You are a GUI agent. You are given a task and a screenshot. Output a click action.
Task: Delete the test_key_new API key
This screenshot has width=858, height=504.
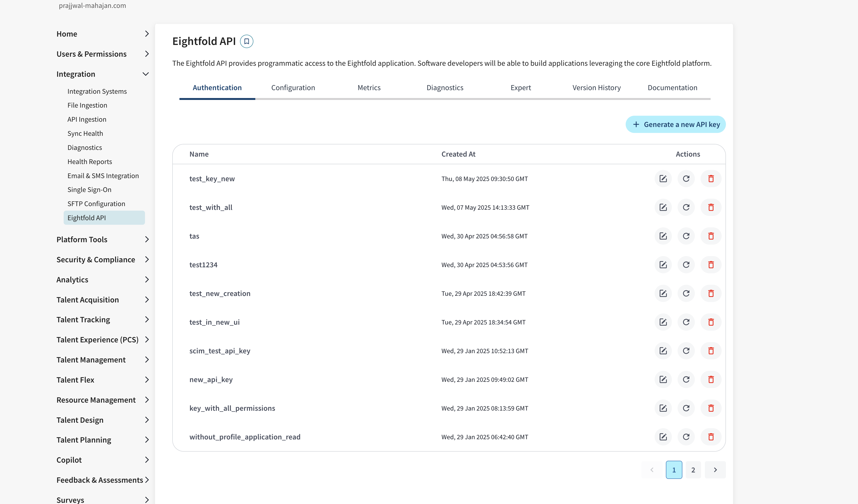pos(711,179)
